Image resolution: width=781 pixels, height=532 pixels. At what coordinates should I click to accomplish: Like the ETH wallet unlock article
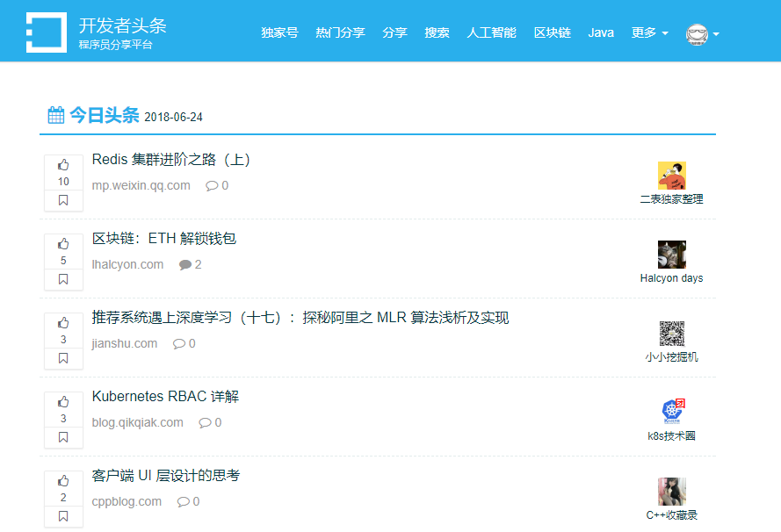tap(63, 244)
